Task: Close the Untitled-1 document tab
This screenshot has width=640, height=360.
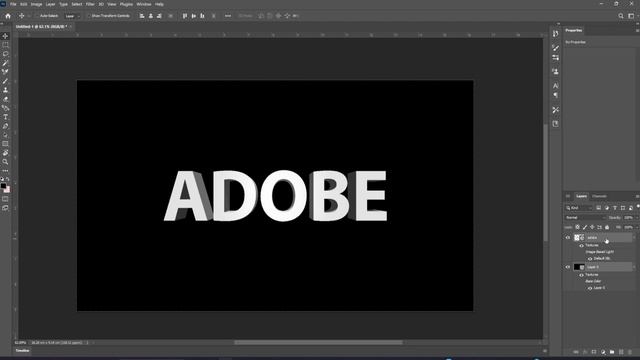Action: pos(70,27)
